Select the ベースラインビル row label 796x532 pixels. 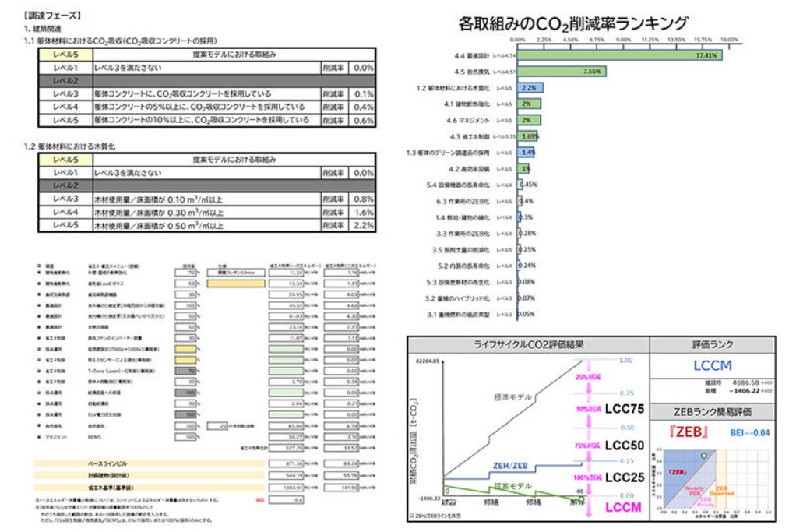click(104, 463)
